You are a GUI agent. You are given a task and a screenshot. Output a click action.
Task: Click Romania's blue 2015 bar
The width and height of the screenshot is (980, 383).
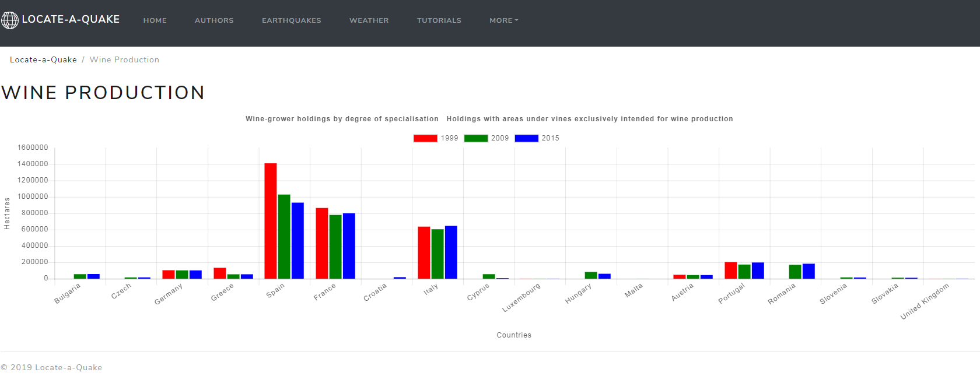(808, 271)
